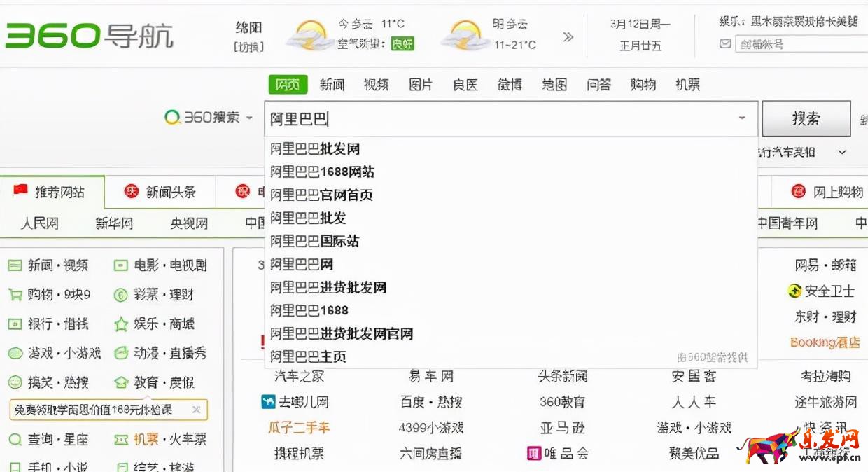Click the mail envelope icon
This screenshot has height=472, width=868.
click(x=725, y=44)
